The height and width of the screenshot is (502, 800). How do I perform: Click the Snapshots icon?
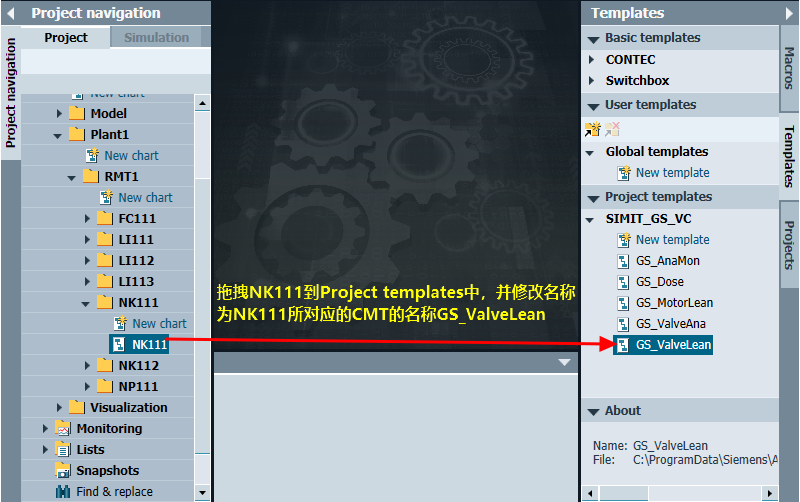pyautogui.click(x=63, y=470)
